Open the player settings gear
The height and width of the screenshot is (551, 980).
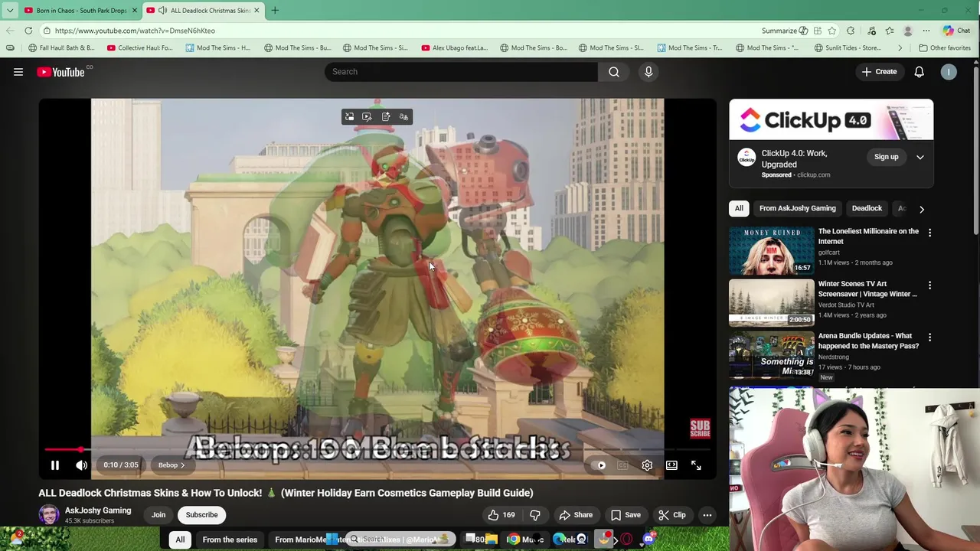click(647, 465)
